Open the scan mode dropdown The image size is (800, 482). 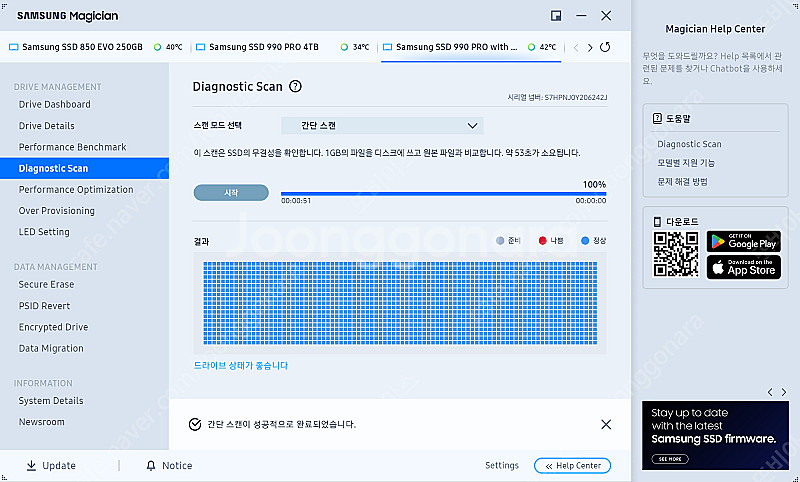[382, 125]
